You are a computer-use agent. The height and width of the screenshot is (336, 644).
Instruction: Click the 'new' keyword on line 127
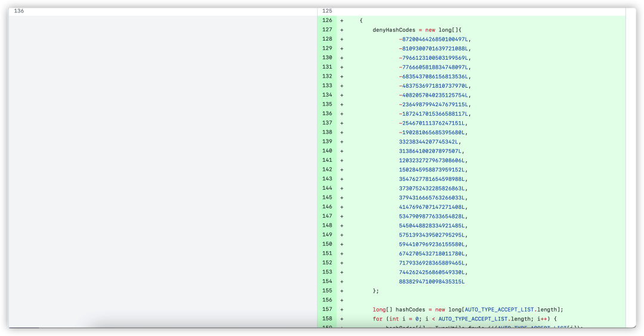point(430,30)
